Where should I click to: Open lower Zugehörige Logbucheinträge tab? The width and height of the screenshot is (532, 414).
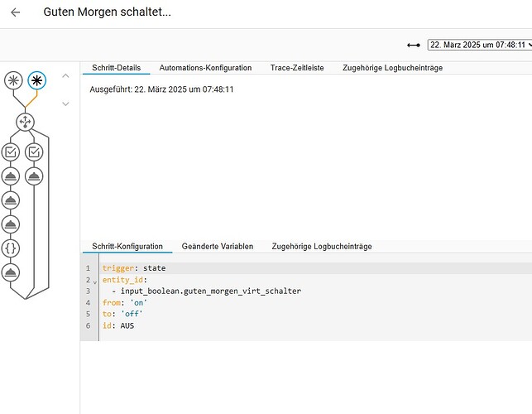pyautogui.click(x=322, y=247)
